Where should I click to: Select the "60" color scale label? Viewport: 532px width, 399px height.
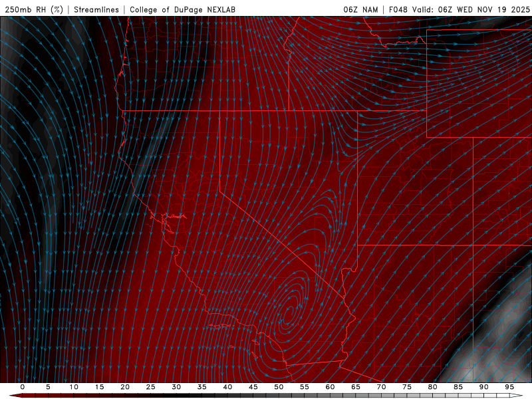pos(330,387)
